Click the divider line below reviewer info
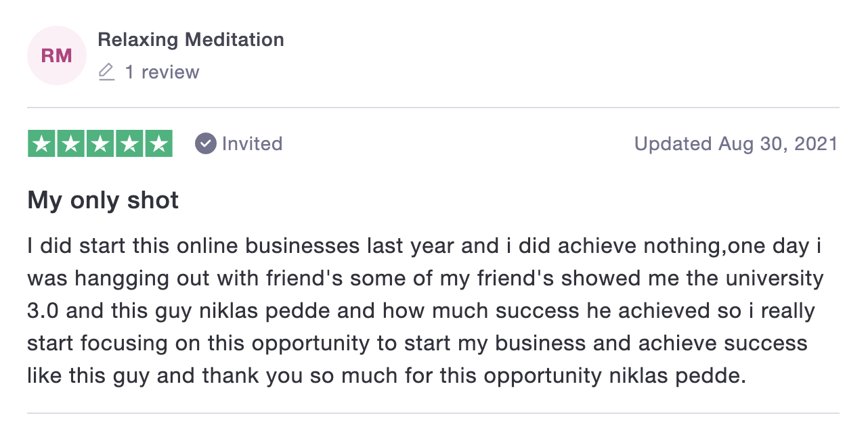 [433, 108]
